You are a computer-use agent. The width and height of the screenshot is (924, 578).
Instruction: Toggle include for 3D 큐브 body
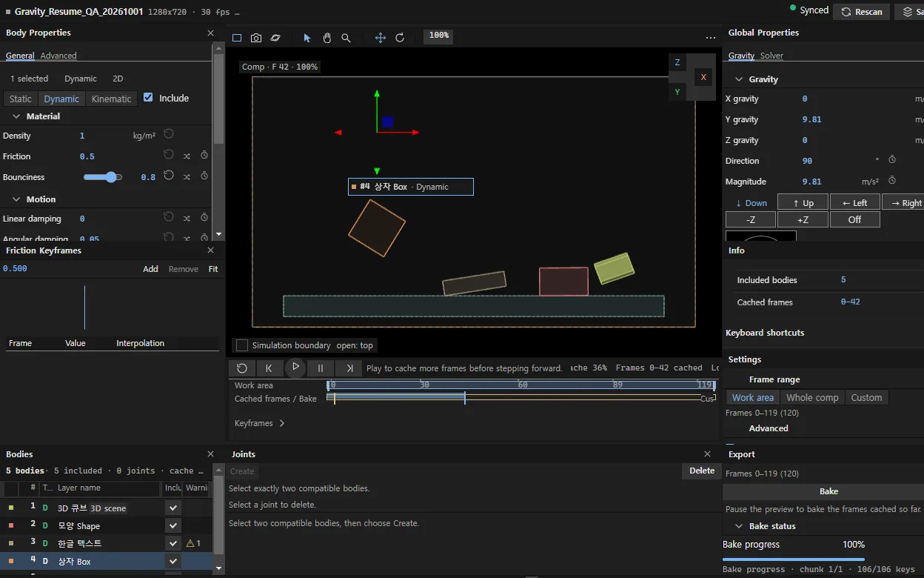[x=173, y=508]
